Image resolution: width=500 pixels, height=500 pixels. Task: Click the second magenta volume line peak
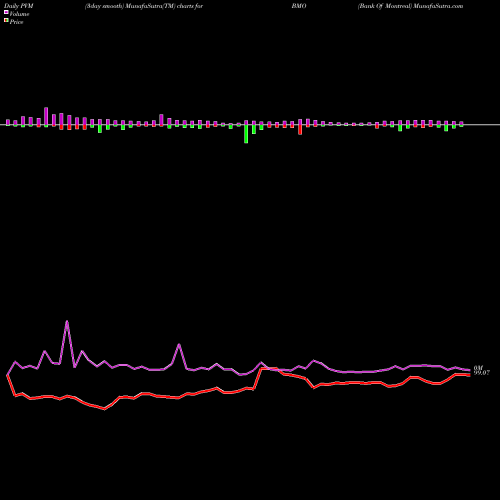[179, 345]
